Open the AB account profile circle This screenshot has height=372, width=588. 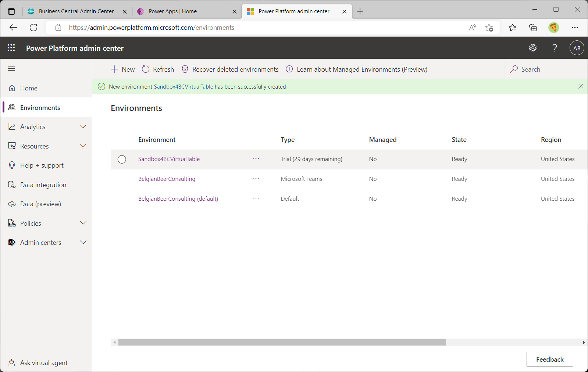(577, 48)
